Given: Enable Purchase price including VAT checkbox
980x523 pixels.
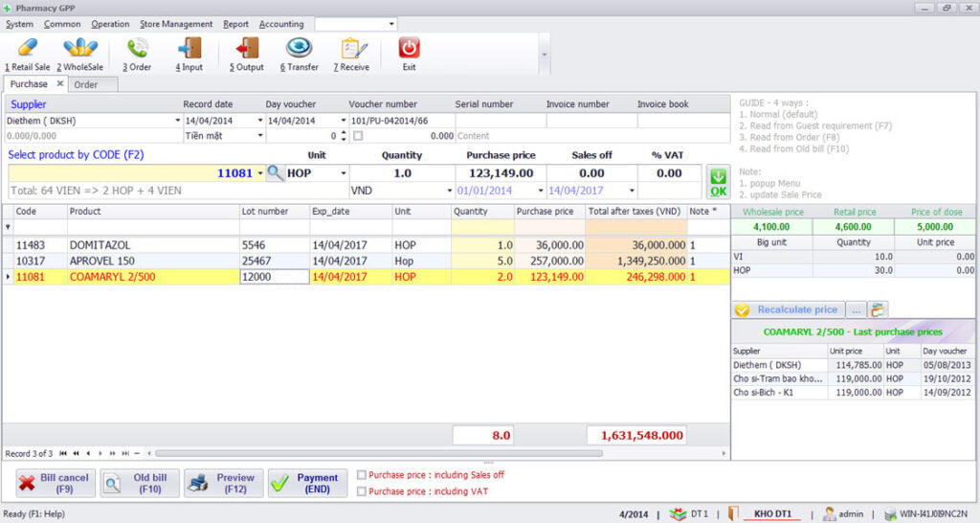Looking at the screenshot, I should [x=361, y=490].
